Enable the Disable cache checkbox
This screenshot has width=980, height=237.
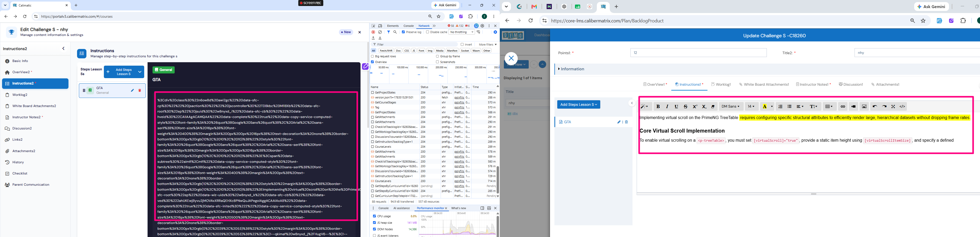(x=427, y=32)
